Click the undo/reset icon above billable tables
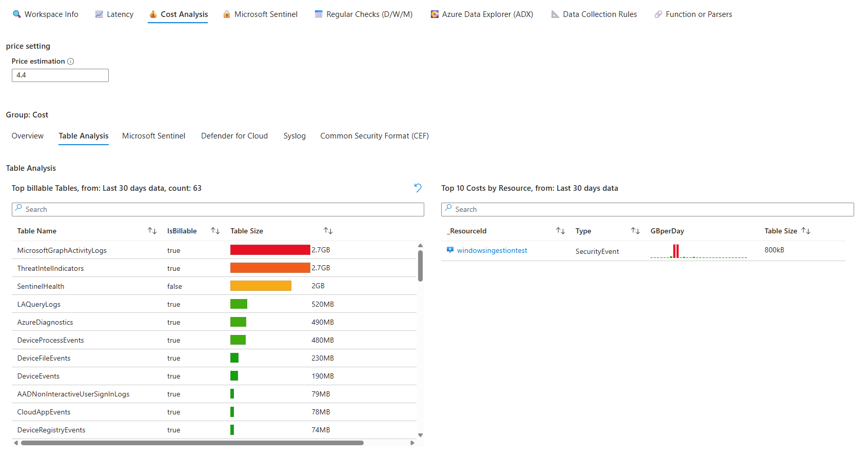The width and height of the screenshot is (868, 457). coord(418,188)
